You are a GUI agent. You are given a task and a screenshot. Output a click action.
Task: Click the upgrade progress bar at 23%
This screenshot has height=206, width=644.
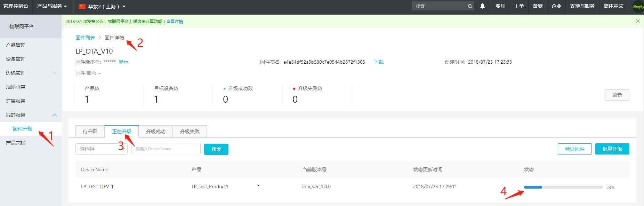coord(563,187)
